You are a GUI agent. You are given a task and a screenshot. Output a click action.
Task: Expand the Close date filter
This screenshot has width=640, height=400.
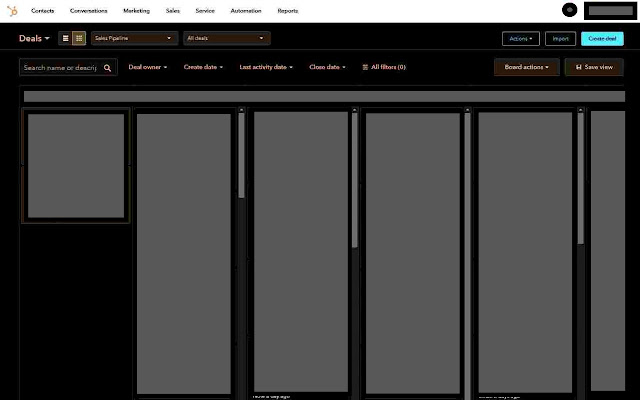pyautogui.click(x=327, y=67)
